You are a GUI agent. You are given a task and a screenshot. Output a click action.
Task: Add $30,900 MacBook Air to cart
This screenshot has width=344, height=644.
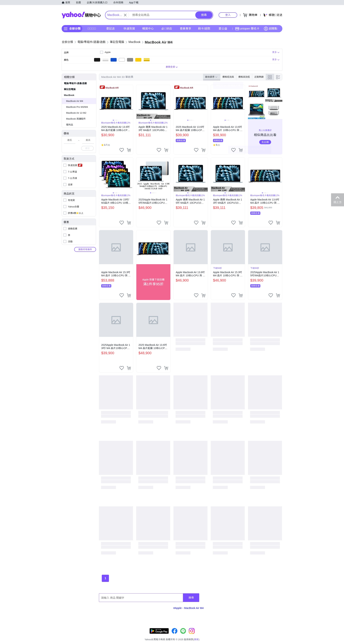point(129,150)
